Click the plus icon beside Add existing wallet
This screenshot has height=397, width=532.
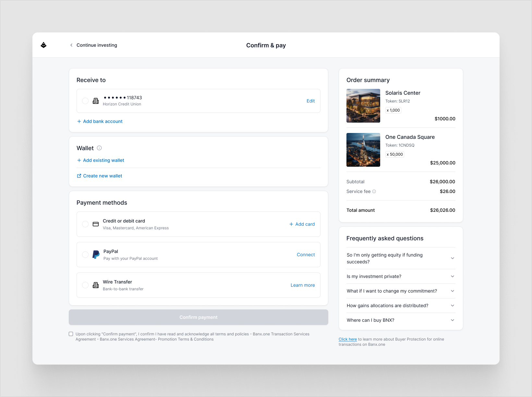click(x=79, y=160)
